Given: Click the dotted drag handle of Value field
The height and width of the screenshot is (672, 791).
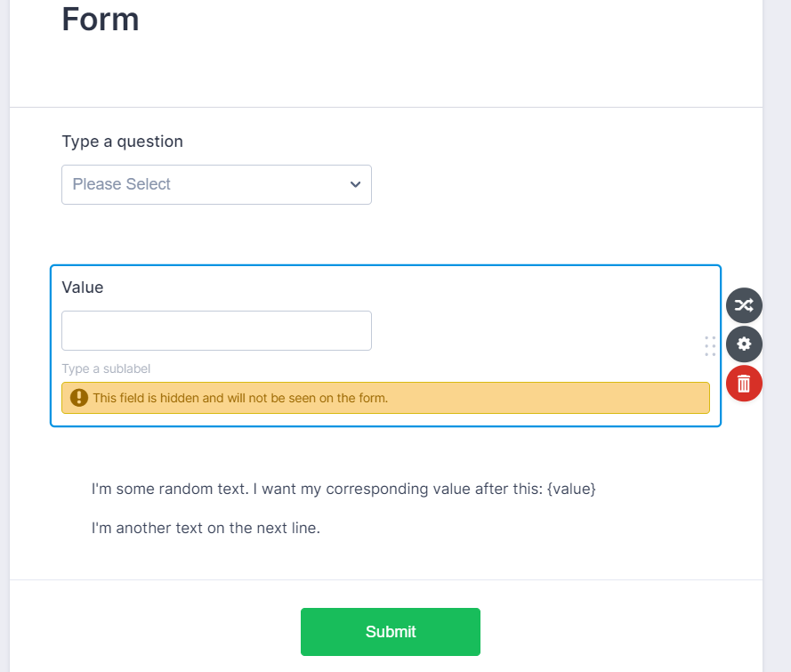Looking at the screenshot, I should [710, 346].
